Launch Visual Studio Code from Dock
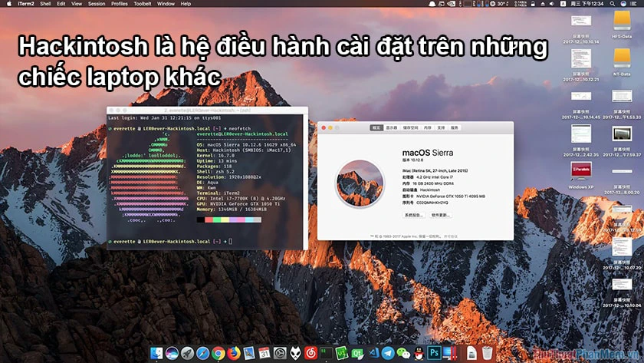644x363 pixels. coord(373,353)
